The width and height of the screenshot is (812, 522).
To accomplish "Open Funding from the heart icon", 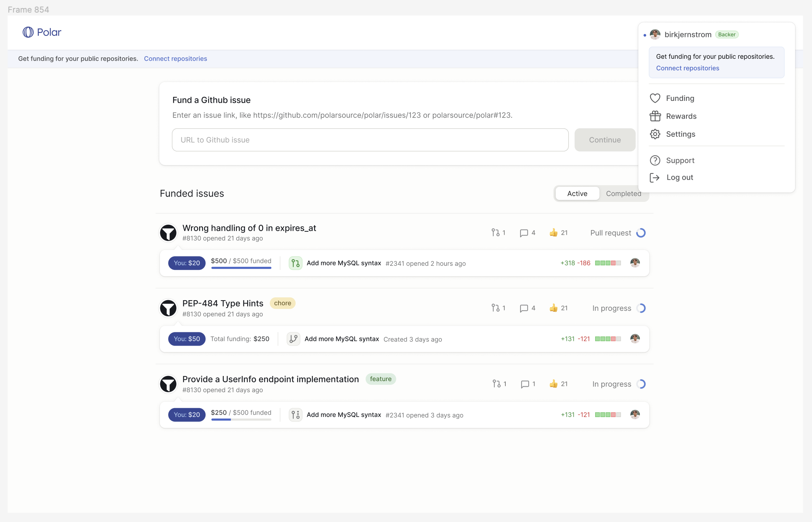I will tap(655, 98).
